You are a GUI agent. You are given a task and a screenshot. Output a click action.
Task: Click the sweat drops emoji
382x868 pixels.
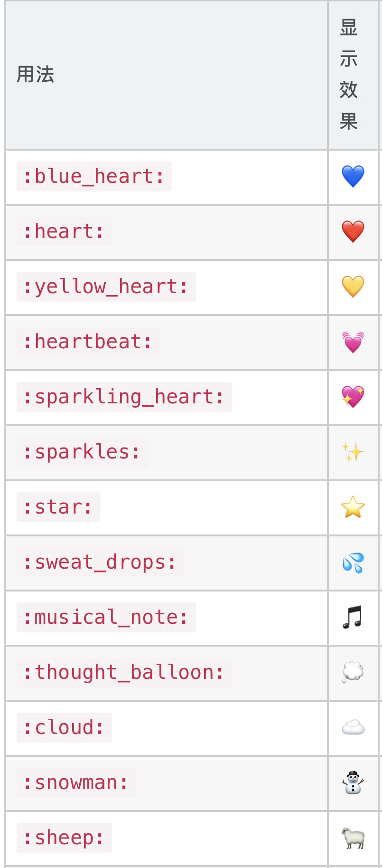click(x=353, y=563)
